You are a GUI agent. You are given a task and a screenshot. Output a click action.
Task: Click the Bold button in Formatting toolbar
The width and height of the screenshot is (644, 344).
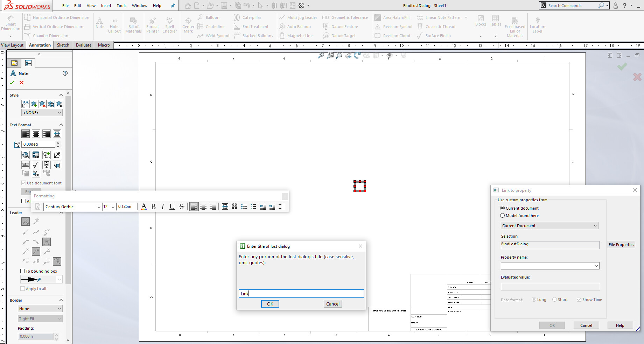(153, 207)
